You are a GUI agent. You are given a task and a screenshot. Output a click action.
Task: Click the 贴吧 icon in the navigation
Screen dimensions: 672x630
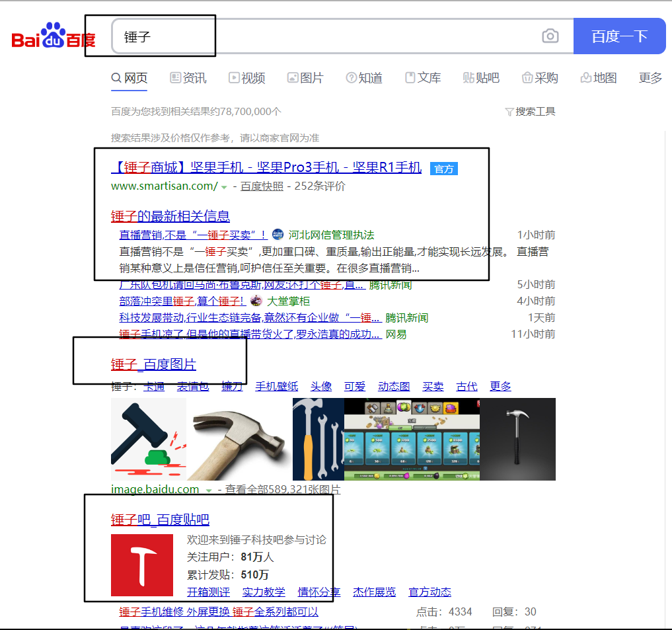click(467, 78)
